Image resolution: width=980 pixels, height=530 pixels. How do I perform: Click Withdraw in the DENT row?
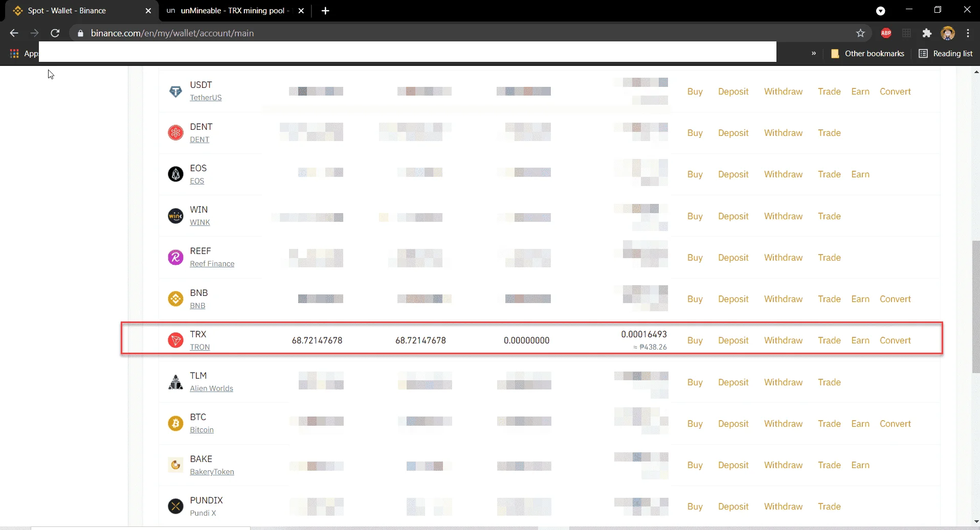(783, 133)
